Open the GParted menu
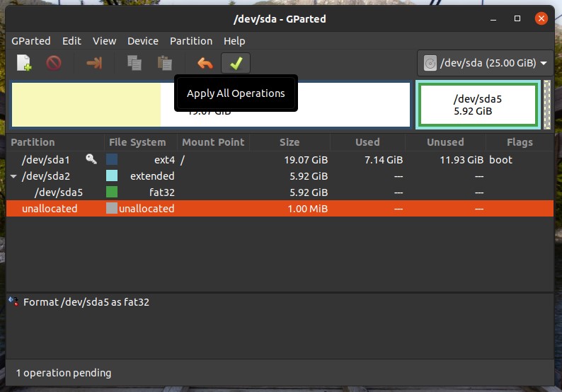Viewport: 562px width, 392px height. [31, 41]
